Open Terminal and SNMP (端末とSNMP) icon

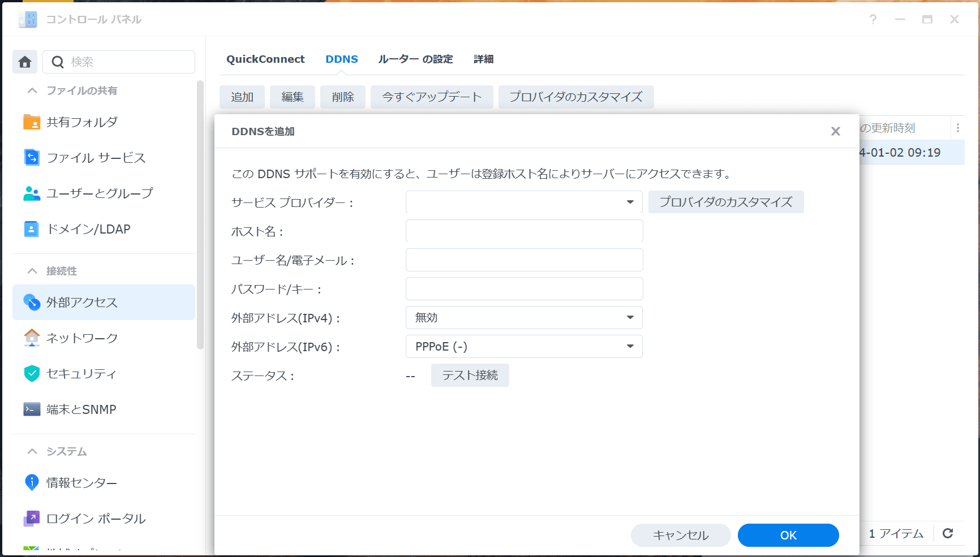[x=32, y=409]
